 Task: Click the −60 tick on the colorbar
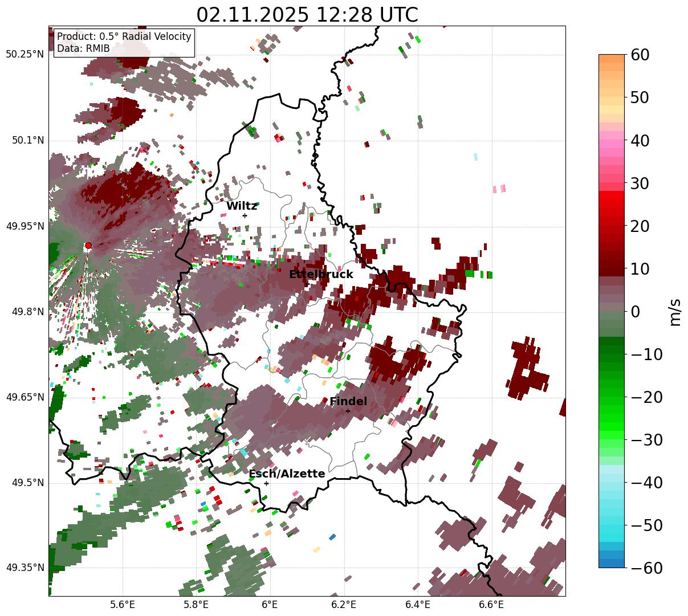coord(647,568)
